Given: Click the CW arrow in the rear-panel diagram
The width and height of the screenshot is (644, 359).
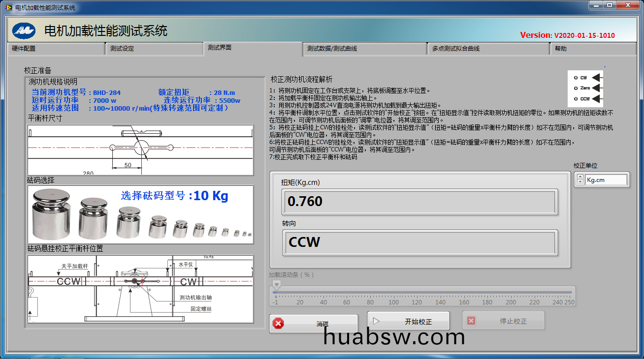Looking at the screenshot, I should tap(597, 78).
